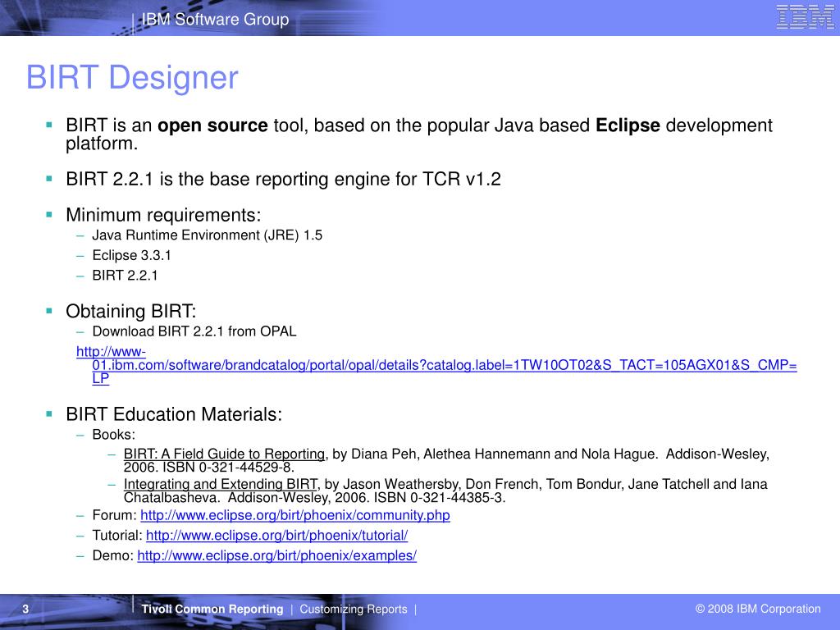840x630 pixels.
Task: Click 'Java Runtime Environment (JRE) 1.5' item
Action: (208, 235)
